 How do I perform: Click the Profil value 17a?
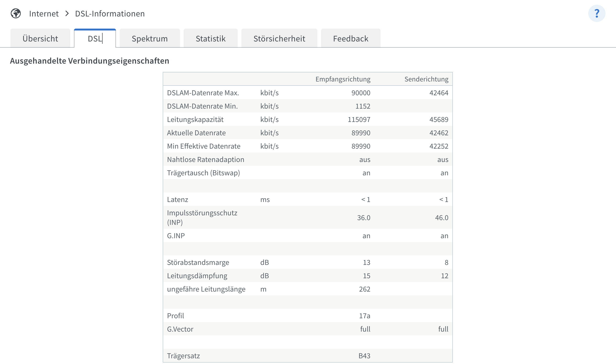click(365, 316)
